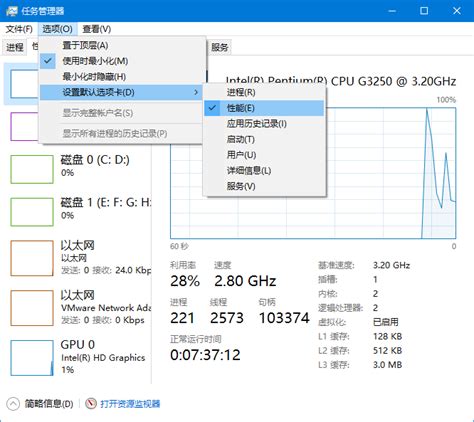The width and height of the screenshot is (474, 422).
Task: Select GPU 0 graph thumbnail
Action: [32, 358]
